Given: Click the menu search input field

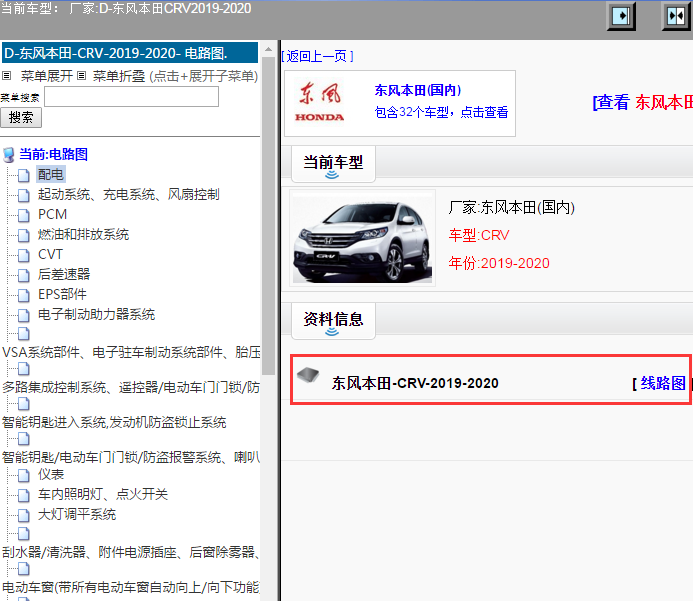Looking at the screenshot, I should (131, 96).
